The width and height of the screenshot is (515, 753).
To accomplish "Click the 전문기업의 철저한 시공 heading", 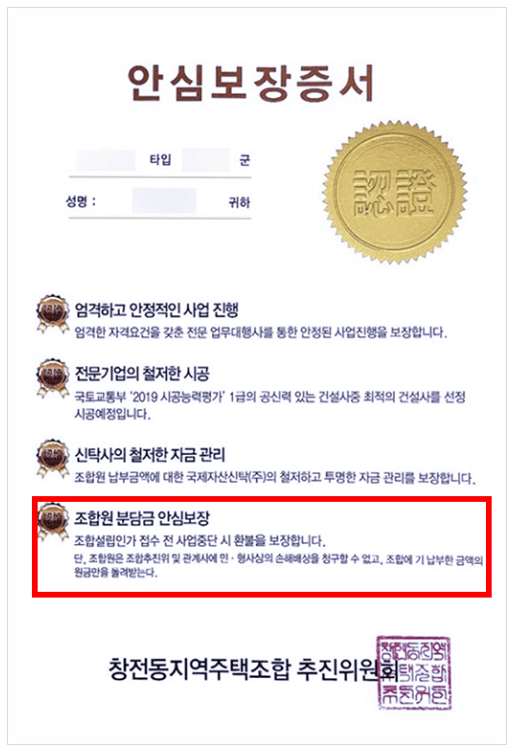I will (x=142, y=373).
